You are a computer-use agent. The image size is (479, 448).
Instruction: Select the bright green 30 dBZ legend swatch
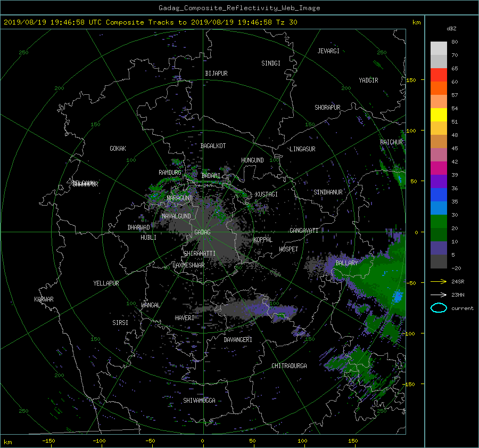439,222
